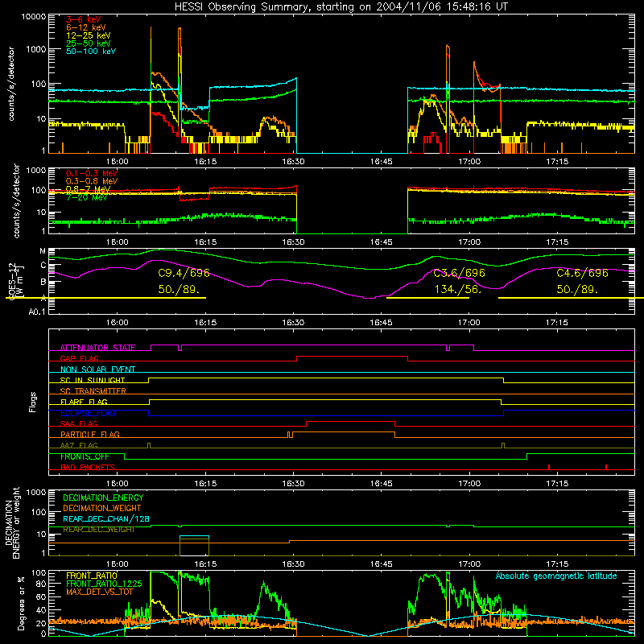Viewport: 644px width, 644px height.
Task: Select the 7-20 MeV legend label
Action: point(86,197)
